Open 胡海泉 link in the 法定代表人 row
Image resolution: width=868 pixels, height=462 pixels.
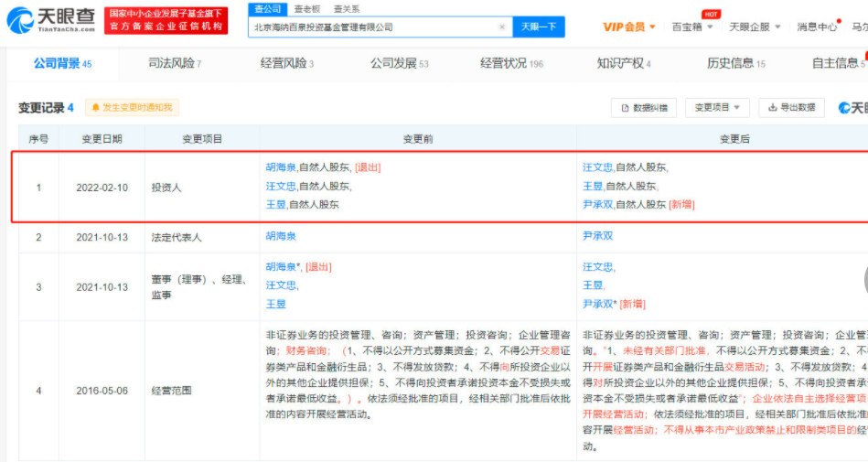tap(281, 236)
